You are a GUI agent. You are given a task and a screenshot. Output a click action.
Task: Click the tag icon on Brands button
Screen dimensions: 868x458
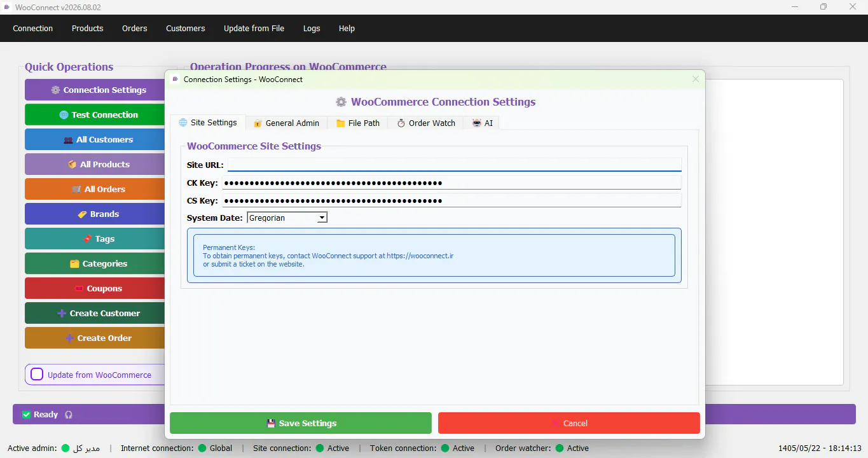pyautogui.click(x=83, y=214)
